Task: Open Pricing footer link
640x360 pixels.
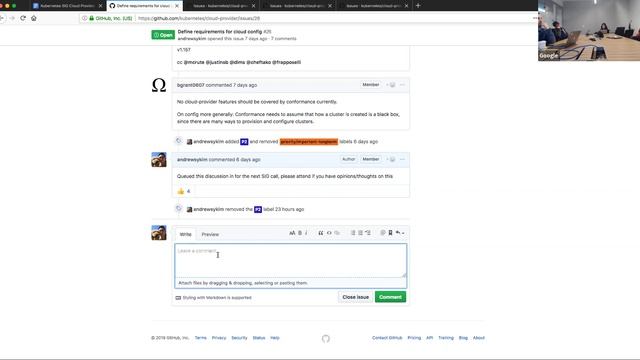Action: (x=414, y=338)
